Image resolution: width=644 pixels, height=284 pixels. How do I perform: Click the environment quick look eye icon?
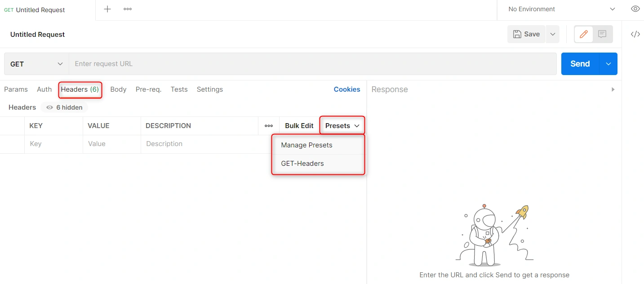click(635, 9)
